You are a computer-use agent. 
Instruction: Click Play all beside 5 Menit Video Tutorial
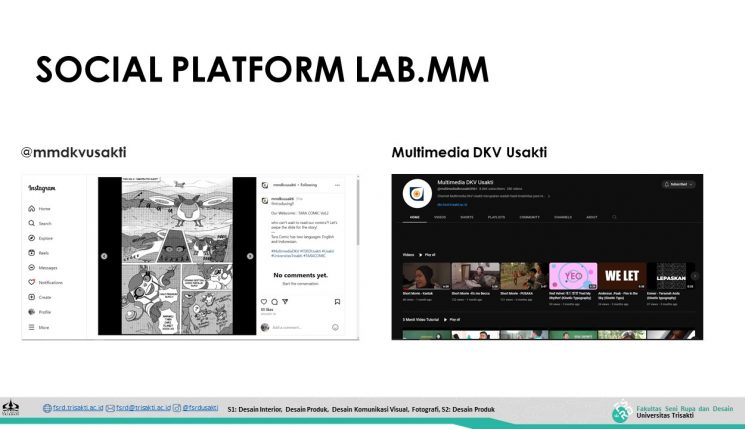452,320
